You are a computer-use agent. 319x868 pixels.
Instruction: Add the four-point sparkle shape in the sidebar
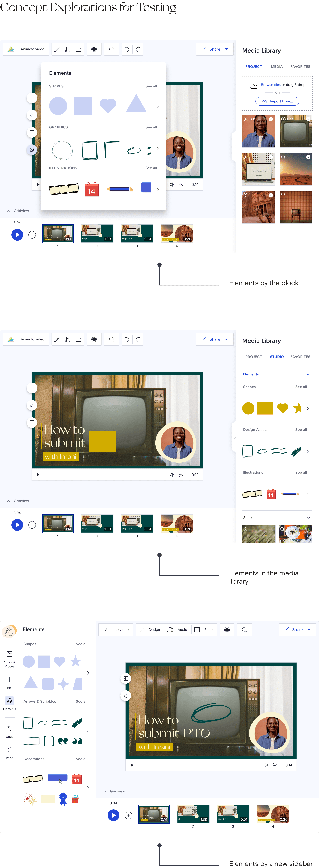pos(63,684)
